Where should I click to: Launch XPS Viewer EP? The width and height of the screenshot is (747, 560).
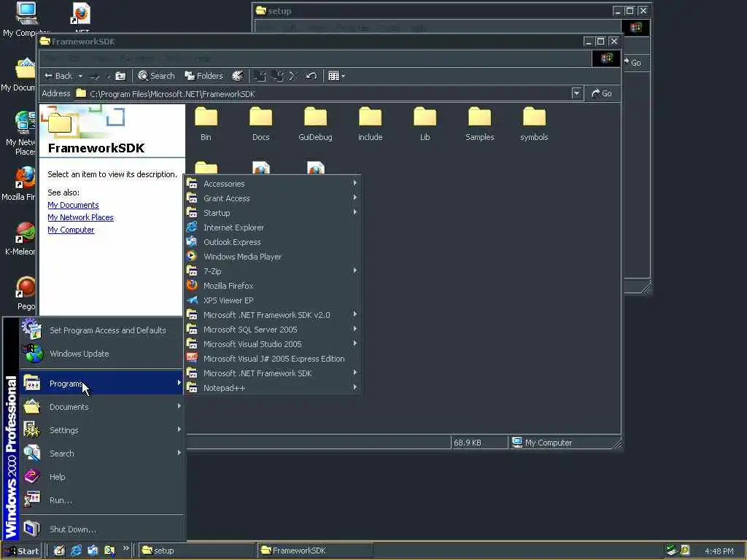pyautogui.click(x=273, y=300)
